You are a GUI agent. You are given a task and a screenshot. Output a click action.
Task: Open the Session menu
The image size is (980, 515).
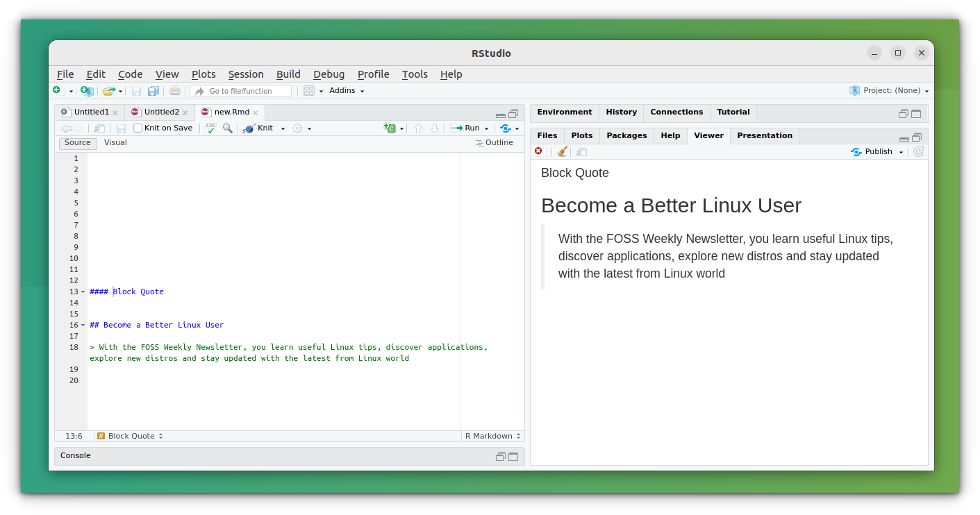246,74
